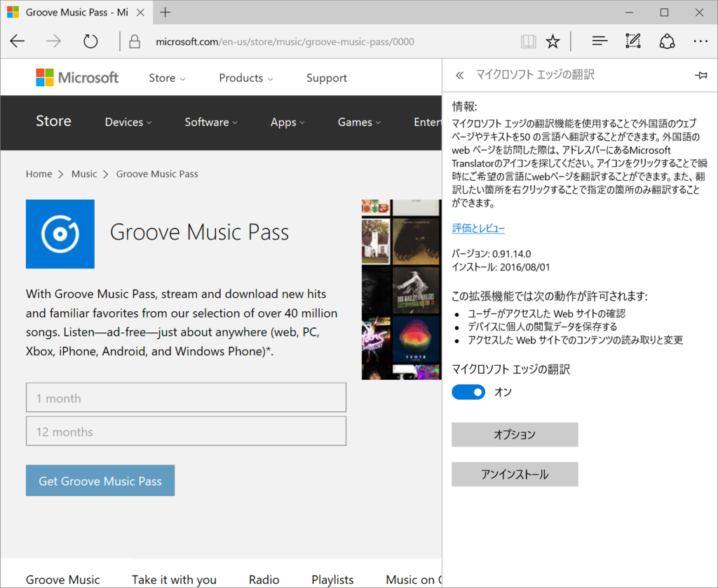The image size is (718, 588).
Task: Switch to partially visible Music on tab
Action: (x=414, y=580)
